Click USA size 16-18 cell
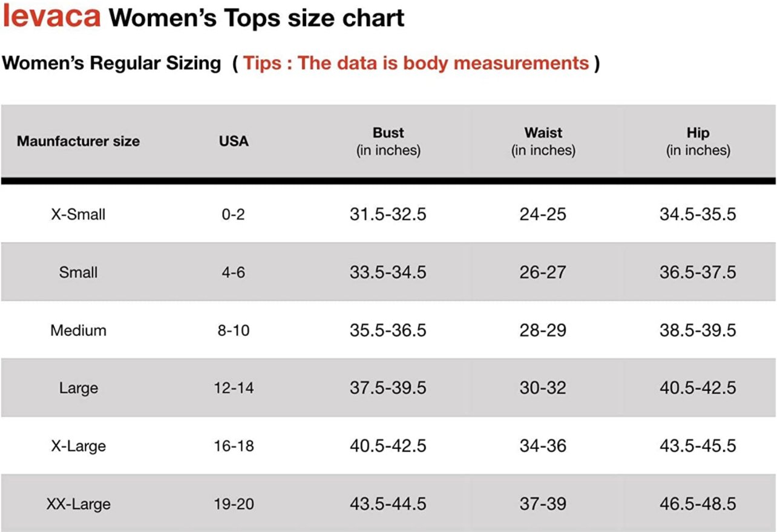This screenshot has width=777, height=532. point(234,446)
